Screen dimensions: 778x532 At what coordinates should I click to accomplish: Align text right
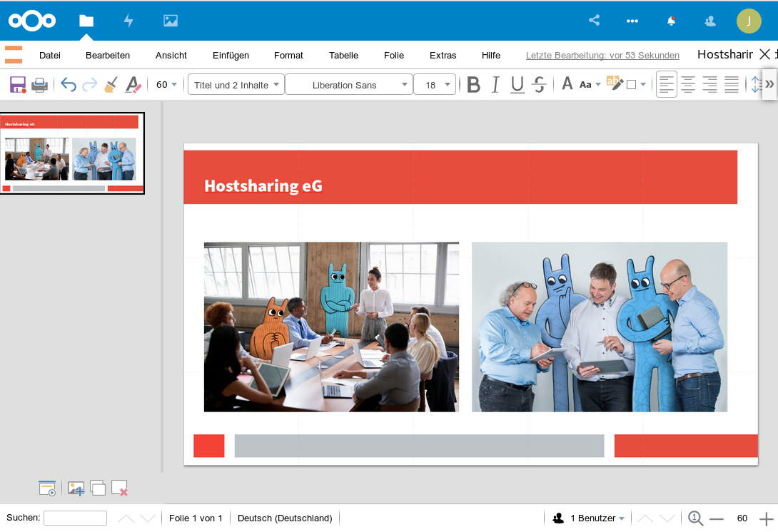pos(709,84)
